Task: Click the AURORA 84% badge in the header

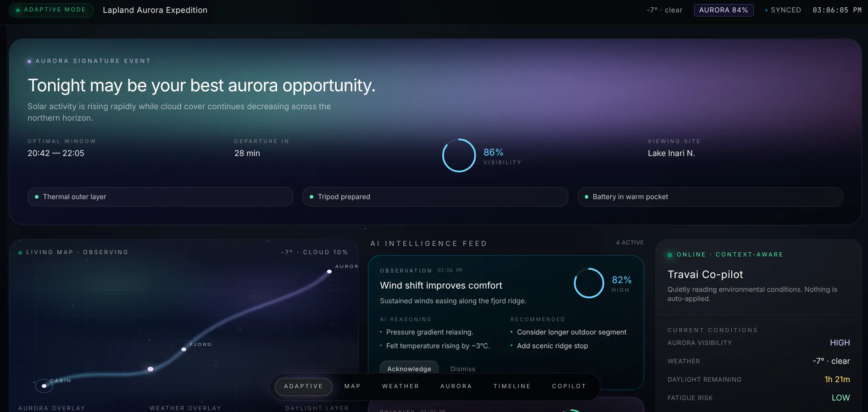Action: pyautogui.click(x=723, y=10)
